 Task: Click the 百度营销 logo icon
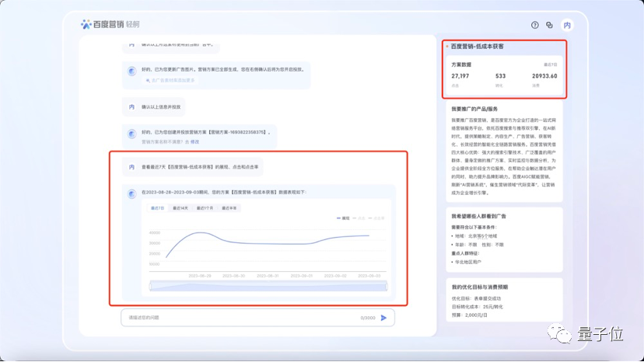tap(86, 24)
